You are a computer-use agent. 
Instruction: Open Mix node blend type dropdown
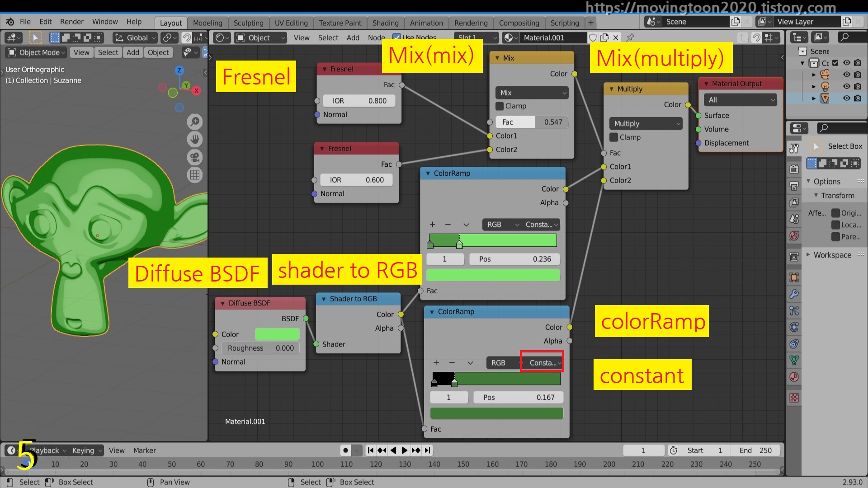[532, 93]
